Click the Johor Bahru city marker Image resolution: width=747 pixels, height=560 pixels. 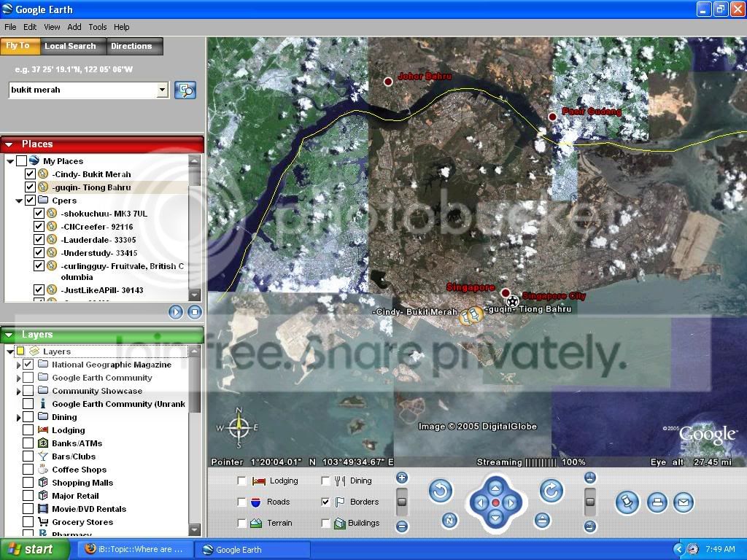388,82
